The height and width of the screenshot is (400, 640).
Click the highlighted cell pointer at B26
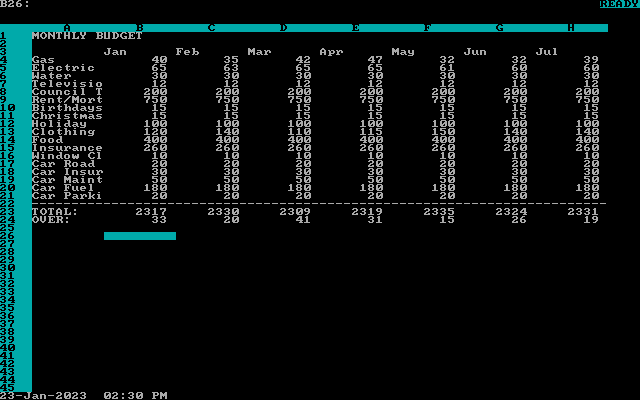pos(139,236)
